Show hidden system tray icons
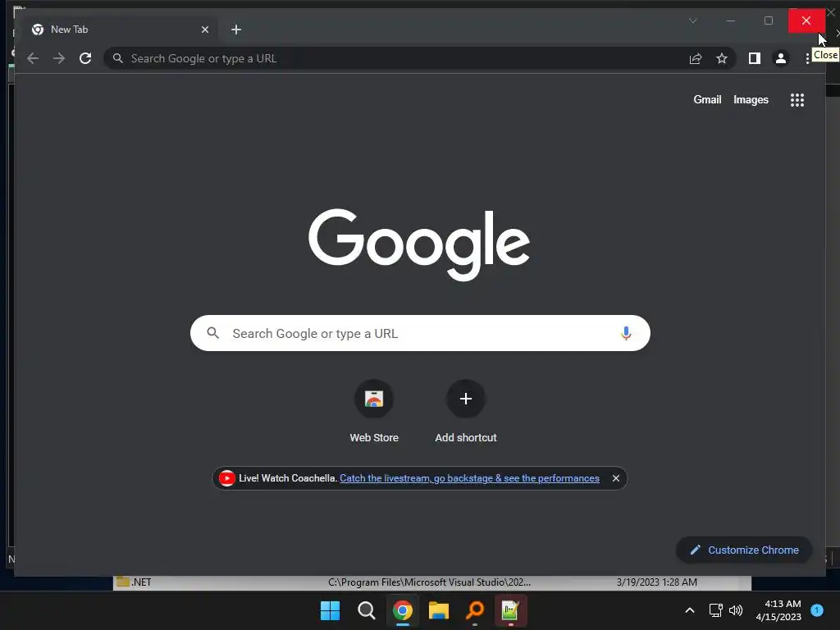This screenshot has width=840, height=630. click(x=690, y=610)
